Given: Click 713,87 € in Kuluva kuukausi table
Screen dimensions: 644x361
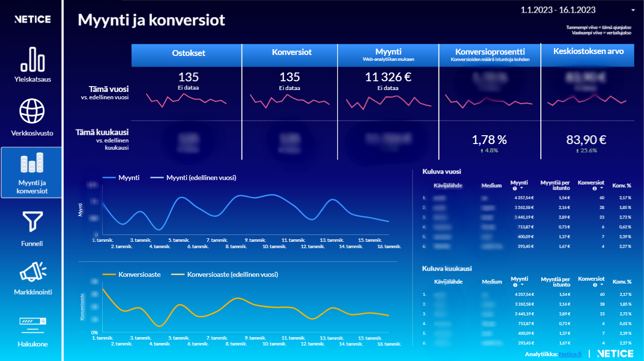Looking at the screenshot, I should [x=526, y=324].
